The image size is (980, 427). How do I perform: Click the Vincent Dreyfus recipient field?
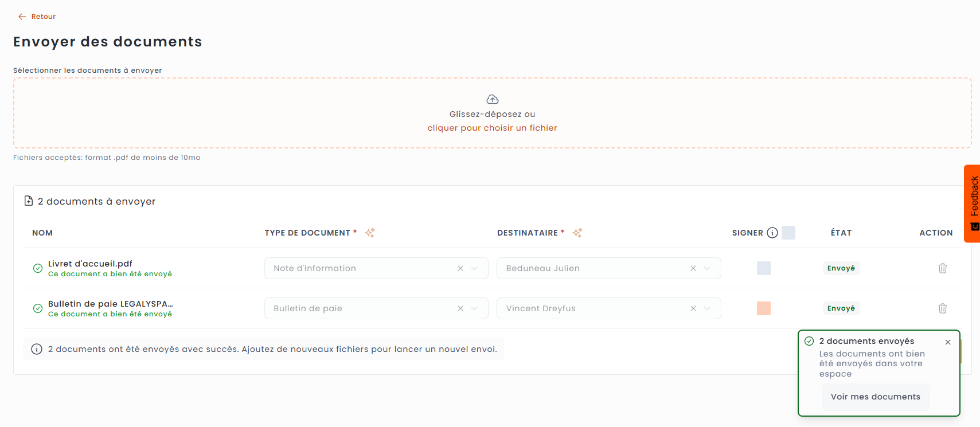[591, 308]
